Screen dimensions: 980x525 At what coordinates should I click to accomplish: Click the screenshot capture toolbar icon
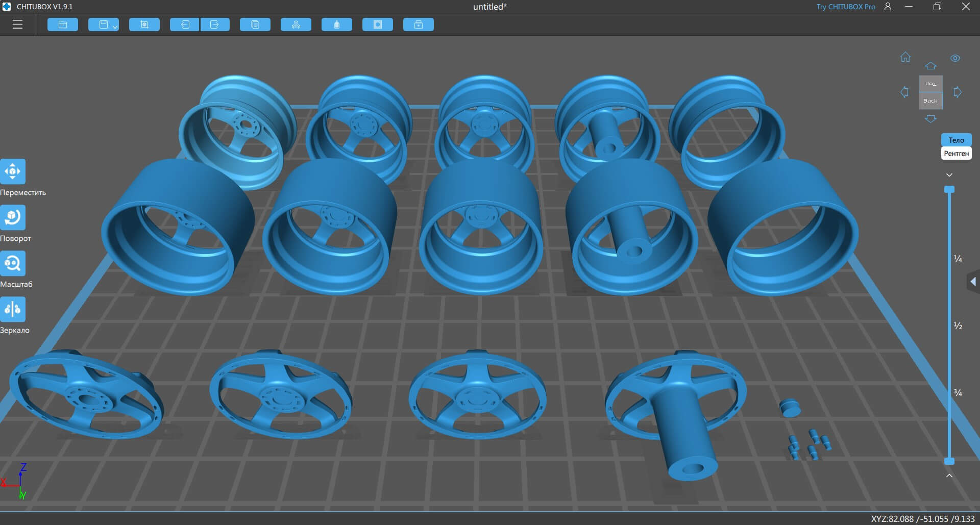144,24
